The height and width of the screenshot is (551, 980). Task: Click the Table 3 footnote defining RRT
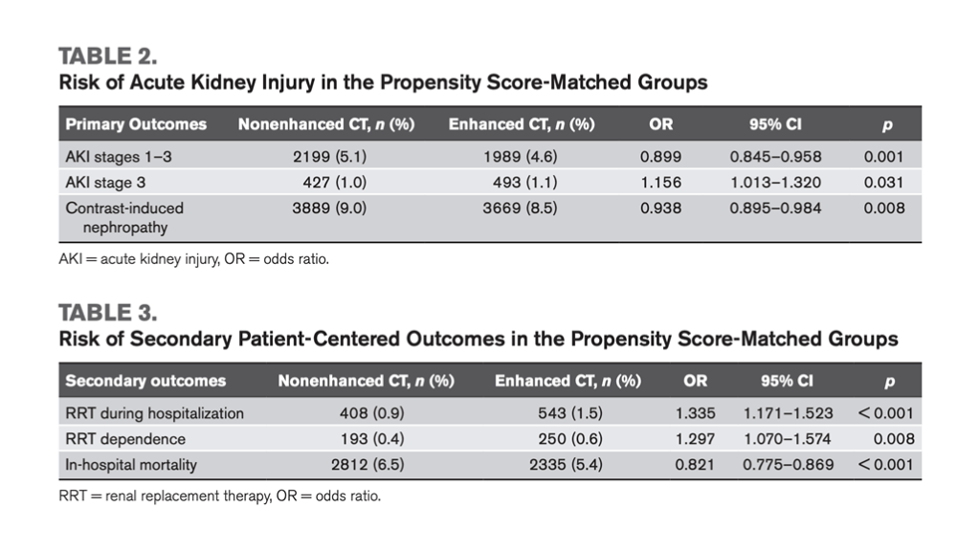[x=219, y=496]
